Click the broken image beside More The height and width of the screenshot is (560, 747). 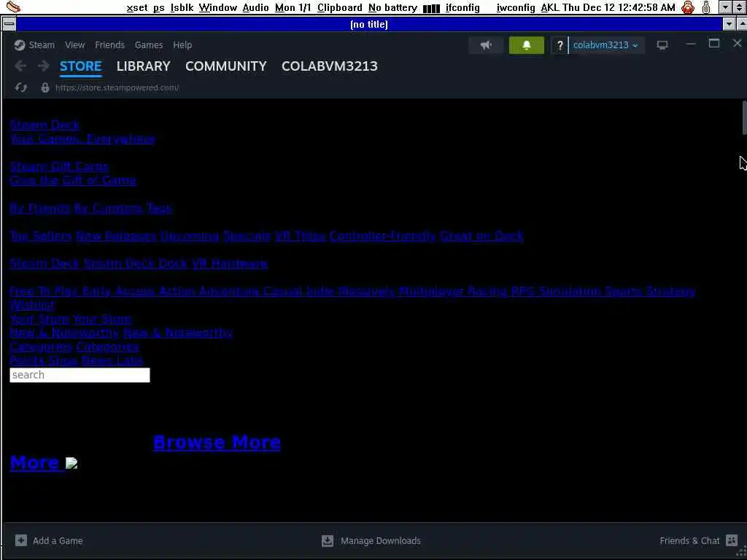71,463
